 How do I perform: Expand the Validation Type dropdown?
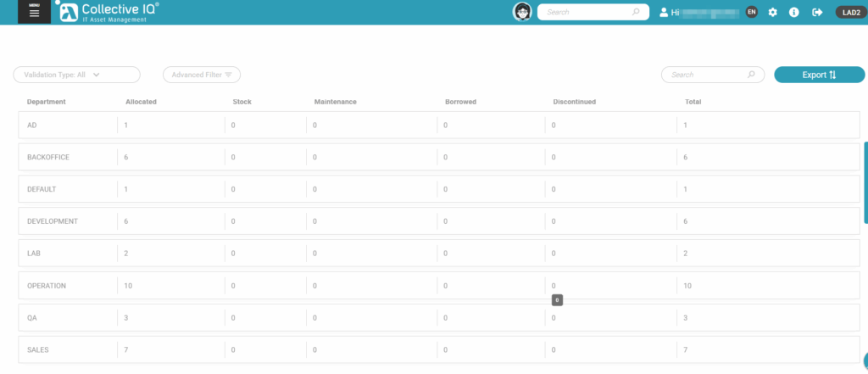point(76,75)
